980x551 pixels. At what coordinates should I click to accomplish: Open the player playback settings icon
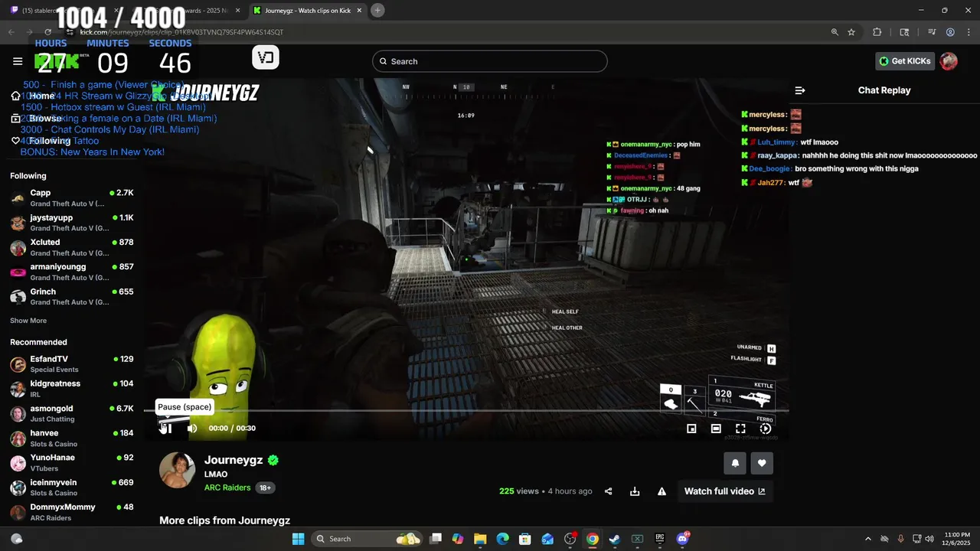click(765, 429)
